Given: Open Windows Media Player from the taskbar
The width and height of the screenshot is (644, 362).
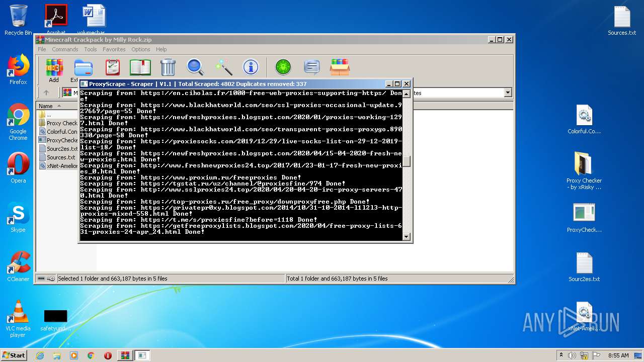Looking at the screenshot, I should pos(74,355).
